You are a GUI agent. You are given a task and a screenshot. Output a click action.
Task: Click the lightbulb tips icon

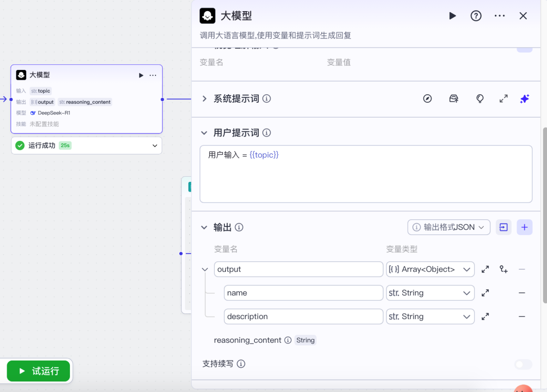(x=480, y=99)
